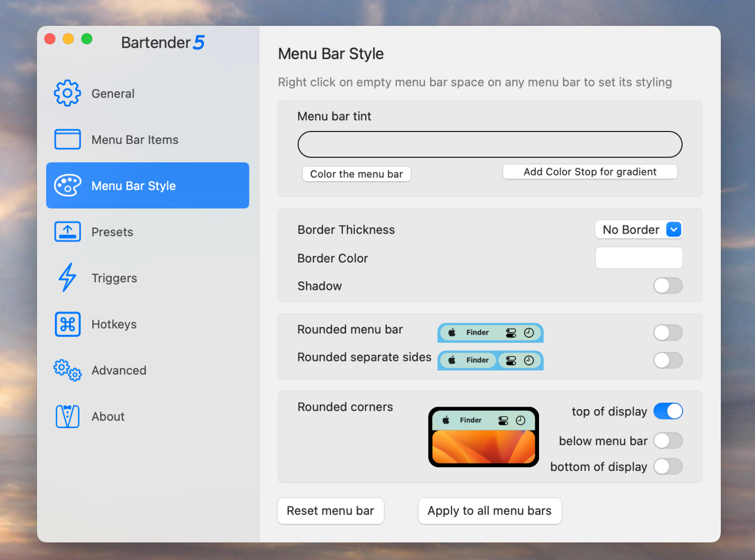The width and height of the screenshot is (755, 560).
Task: Click the Menu bar tint gradient field
Action: point(490,144)
